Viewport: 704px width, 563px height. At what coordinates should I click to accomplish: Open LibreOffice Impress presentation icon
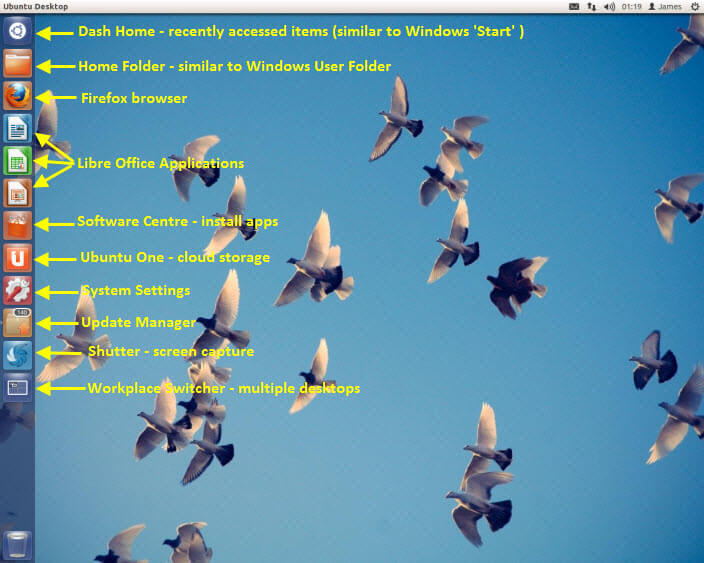[18, 193]
